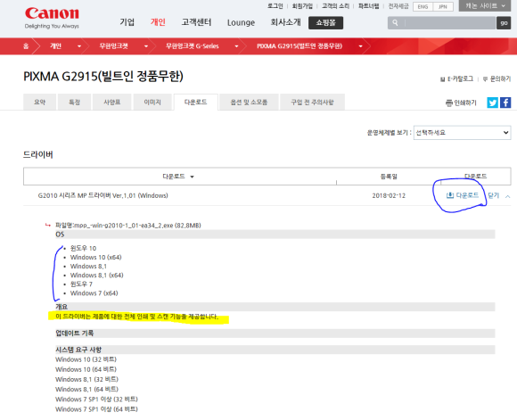
Task: Click the 홈 breadcrumb item
Action: [26, 46]
